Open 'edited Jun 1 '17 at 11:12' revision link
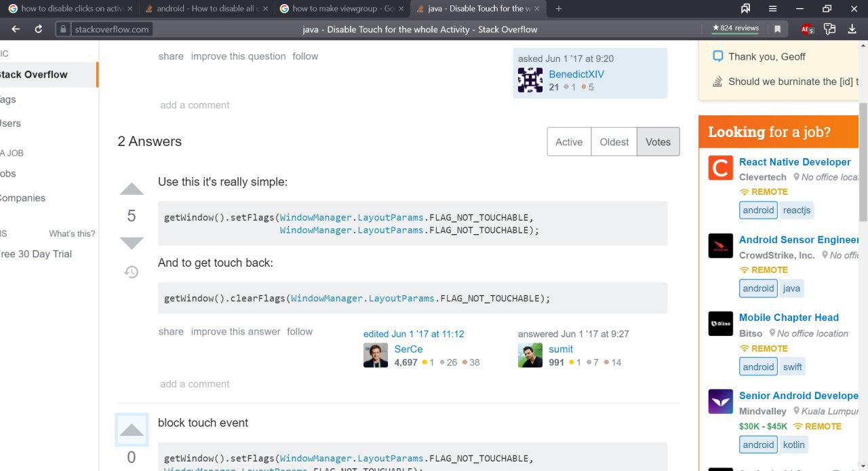This screenshot has width=868, height=471. point(414,334)
